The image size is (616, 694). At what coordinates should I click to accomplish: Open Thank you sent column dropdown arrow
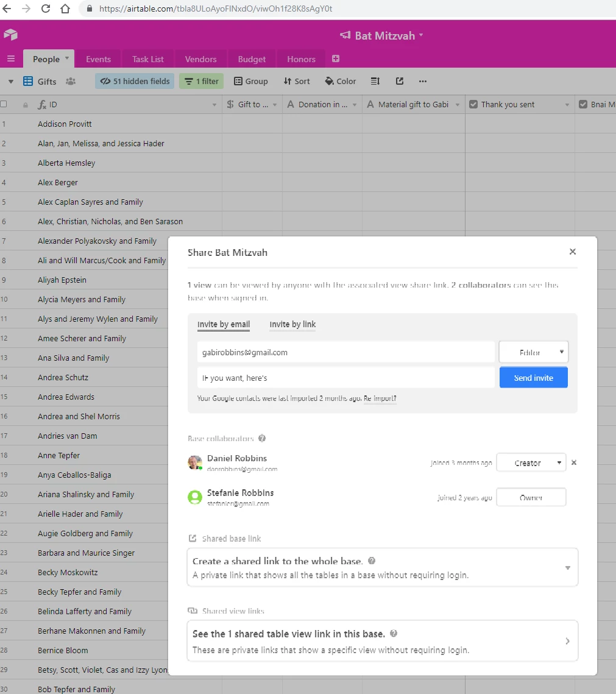tap(567, 105)
